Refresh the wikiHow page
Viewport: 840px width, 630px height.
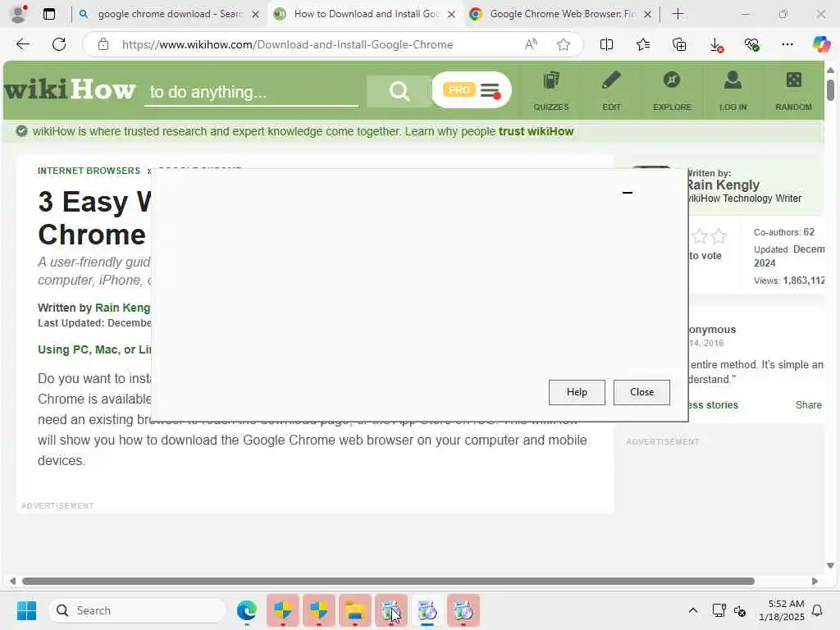pyautogui.click(x=59, y=44)
